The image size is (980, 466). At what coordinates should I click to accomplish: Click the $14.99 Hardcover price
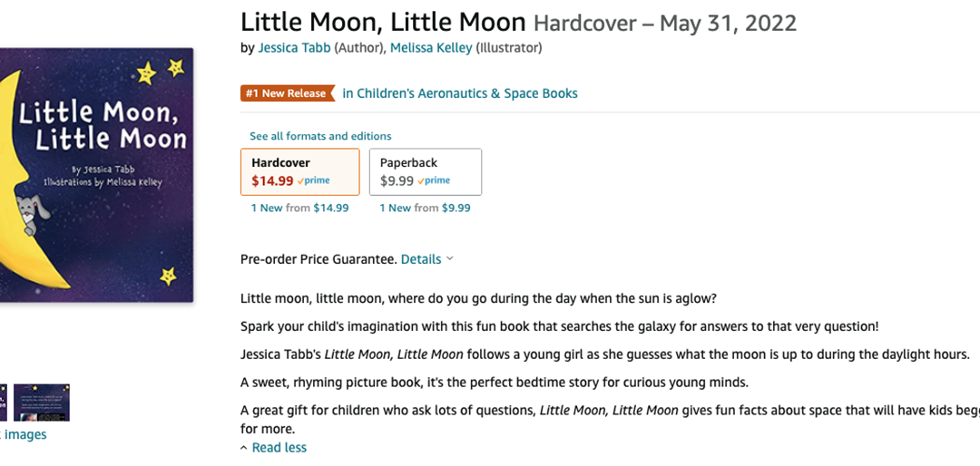click(272, 181)
